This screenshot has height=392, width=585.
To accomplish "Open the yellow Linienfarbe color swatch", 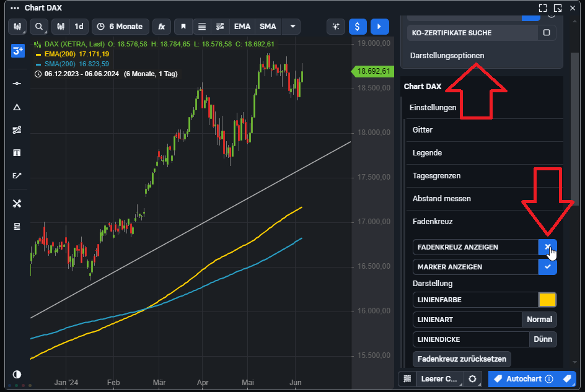I will point(547,300).
